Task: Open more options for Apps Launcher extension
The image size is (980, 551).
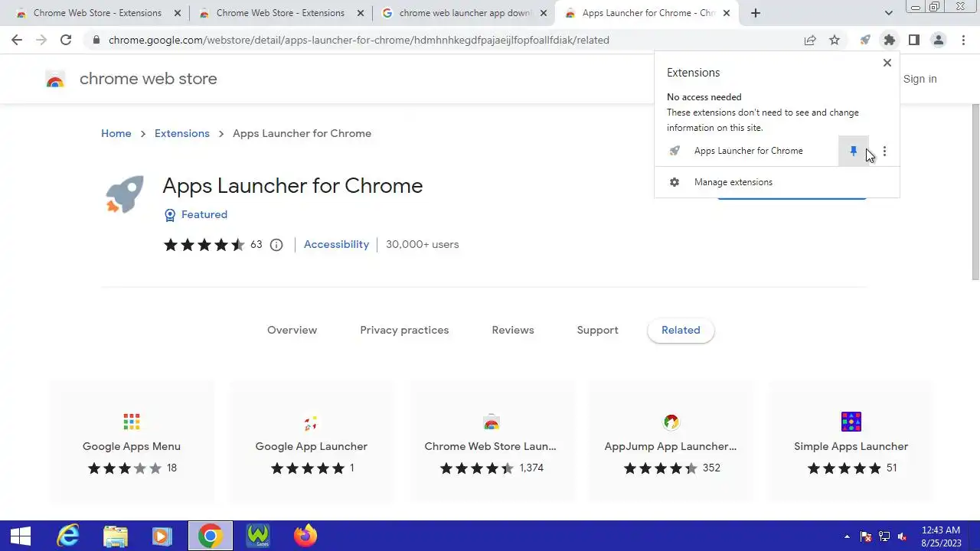Action: click(884, 152)
